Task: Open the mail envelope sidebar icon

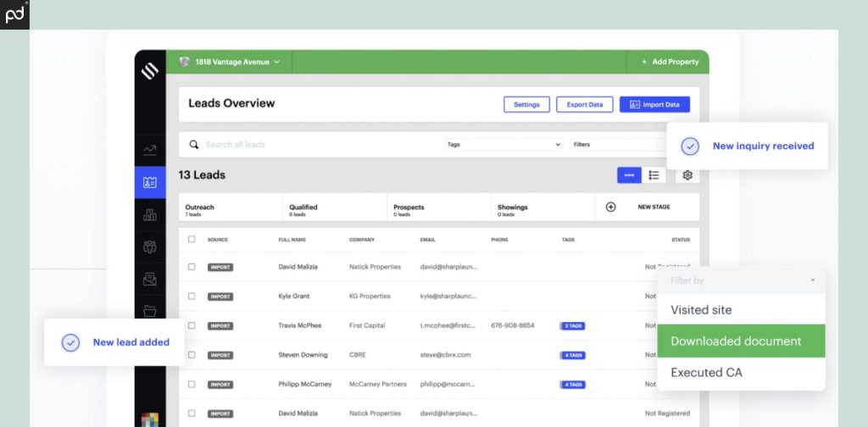Action: click(x=150, y=279)
